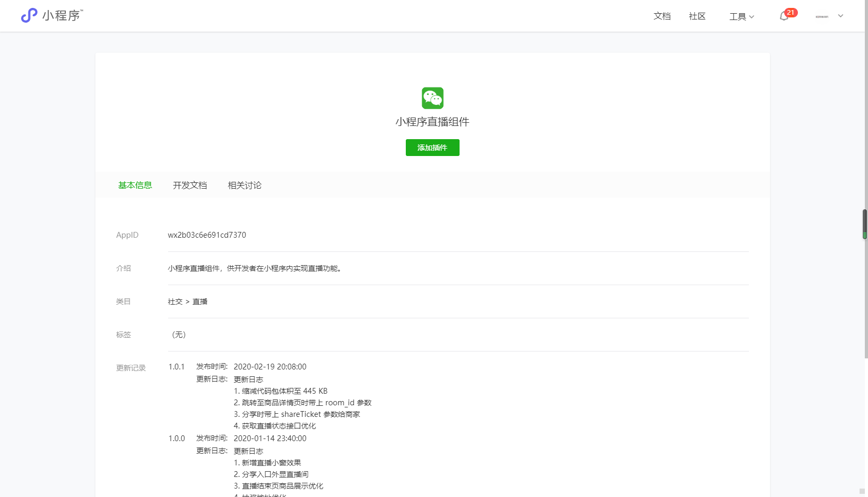
Task: Click the log line 直播结束页商品展示优化
Action: 278,486
